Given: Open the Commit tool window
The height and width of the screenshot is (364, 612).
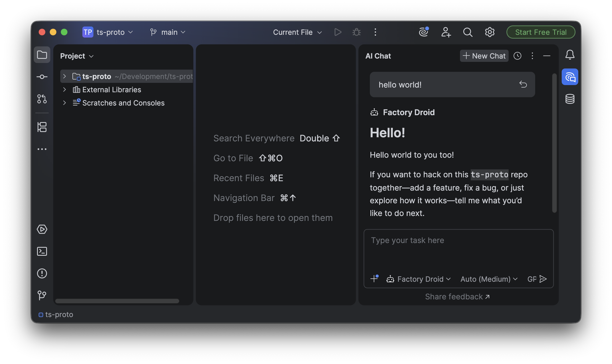Looking at the screenshot, I should pos(42,77).
